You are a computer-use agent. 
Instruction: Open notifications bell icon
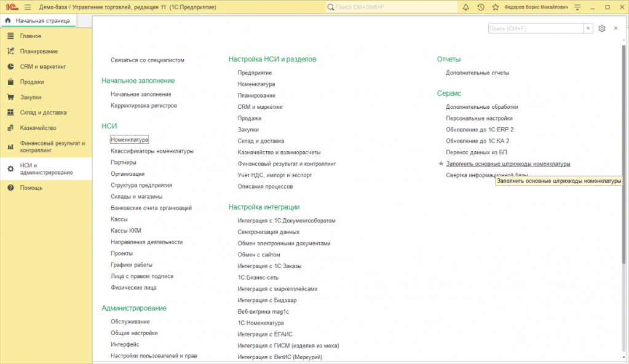(x=465, y=7)
